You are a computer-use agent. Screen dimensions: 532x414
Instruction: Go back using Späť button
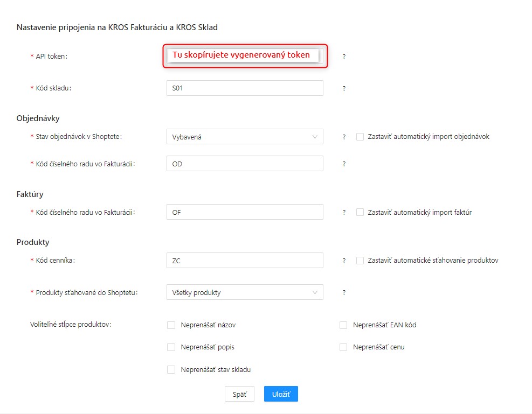[x=239, y=394]
